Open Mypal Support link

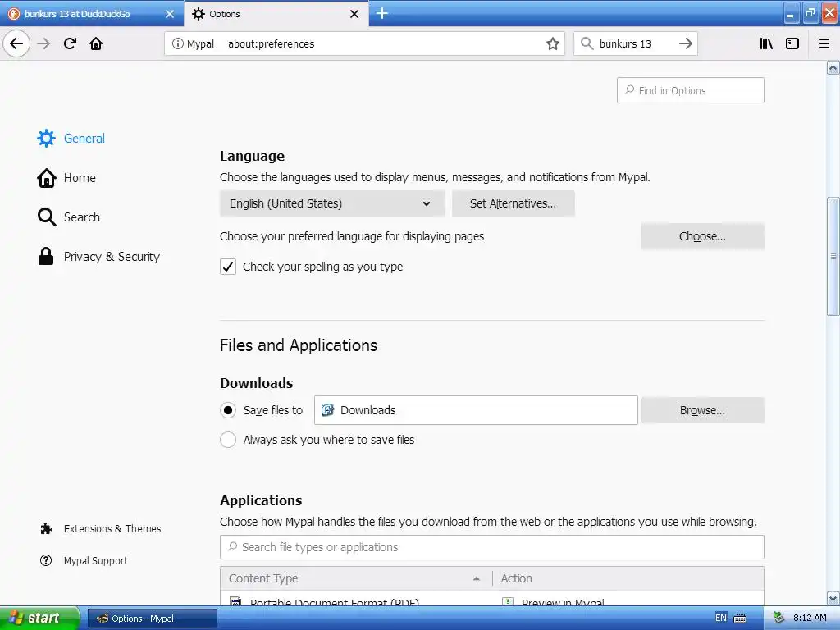[x=84, y=561]
